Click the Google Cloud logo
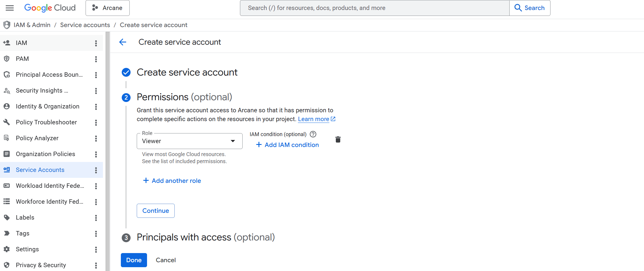644x271 pixels. [50, 8]
